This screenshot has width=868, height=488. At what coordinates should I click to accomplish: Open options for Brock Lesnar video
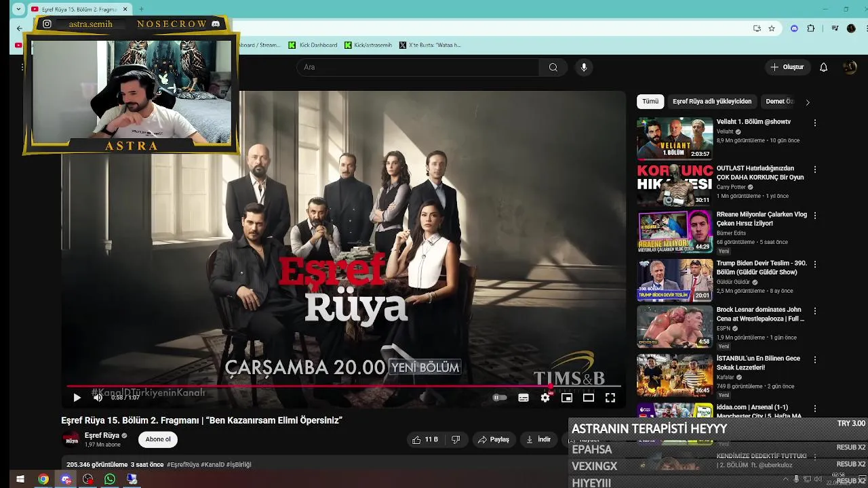tap(815, 310)
